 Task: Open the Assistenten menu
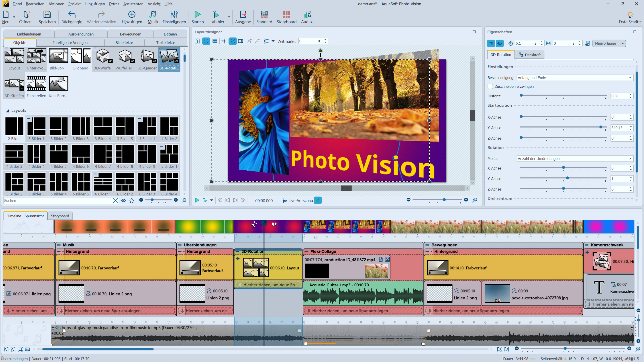(x=133, y=4)
